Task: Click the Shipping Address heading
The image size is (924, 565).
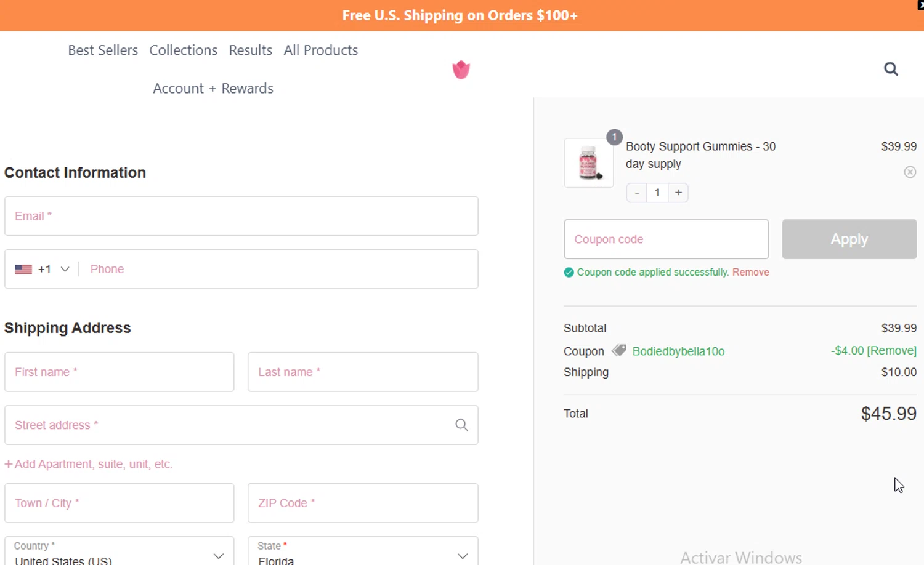Action: [68, 328]
